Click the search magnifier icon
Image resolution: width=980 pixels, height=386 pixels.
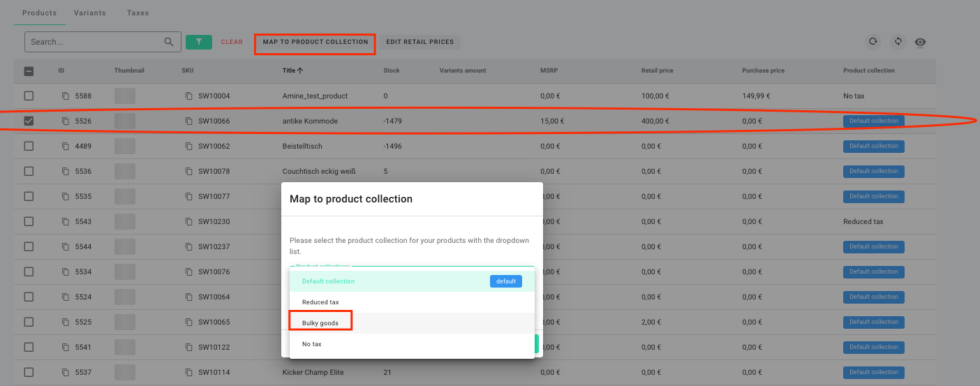tap(169, 42)
